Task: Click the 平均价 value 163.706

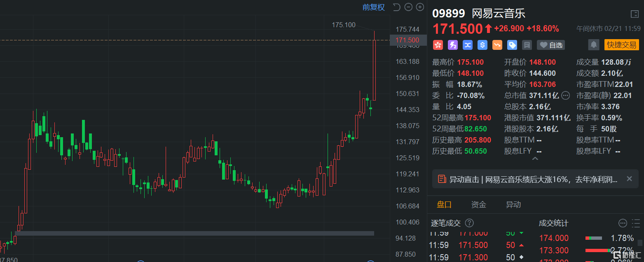Action: pos(542,84)
